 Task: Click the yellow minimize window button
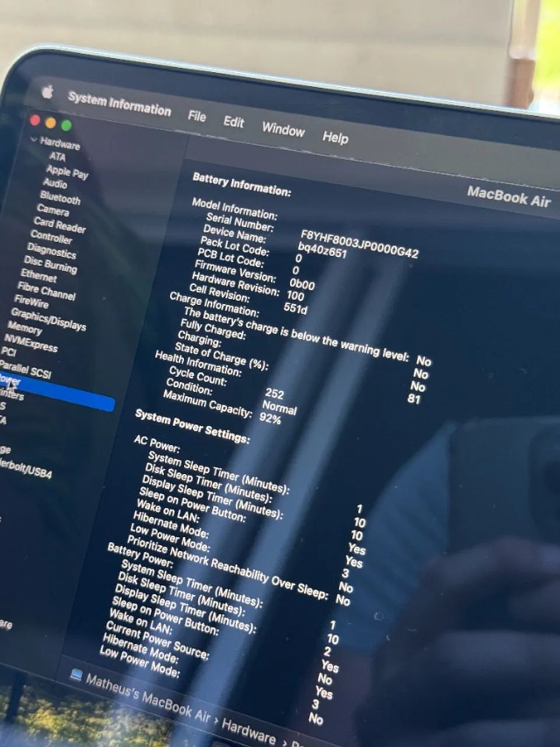(x=51, y=123)
